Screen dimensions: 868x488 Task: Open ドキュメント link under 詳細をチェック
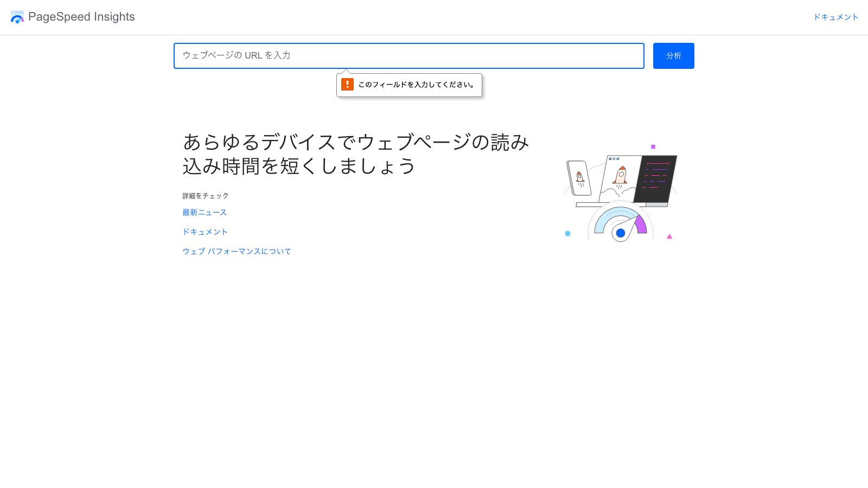(205, 232)
